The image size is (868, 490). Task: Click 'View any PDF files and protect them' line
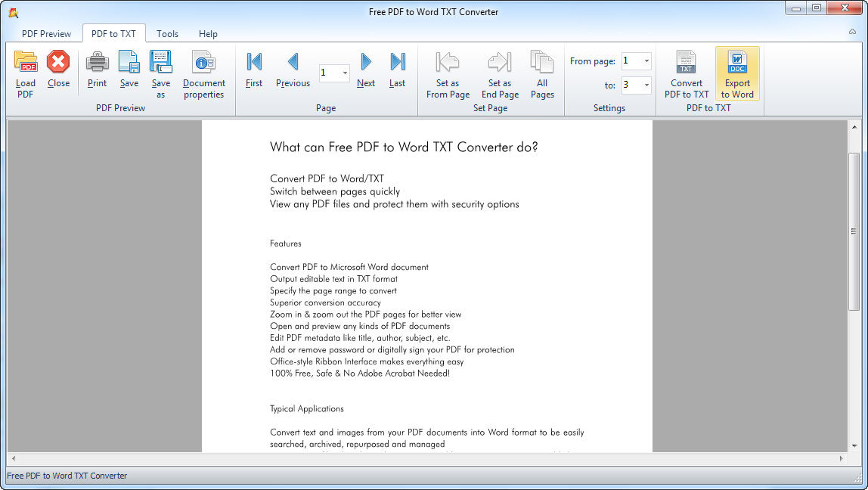(x=394, y=204)
